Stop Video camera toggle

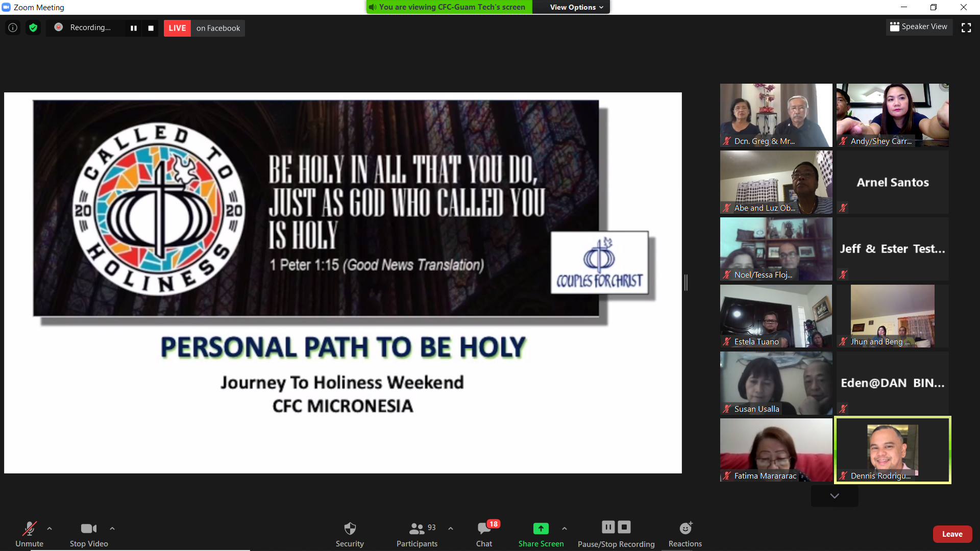(x=89, y=534)
